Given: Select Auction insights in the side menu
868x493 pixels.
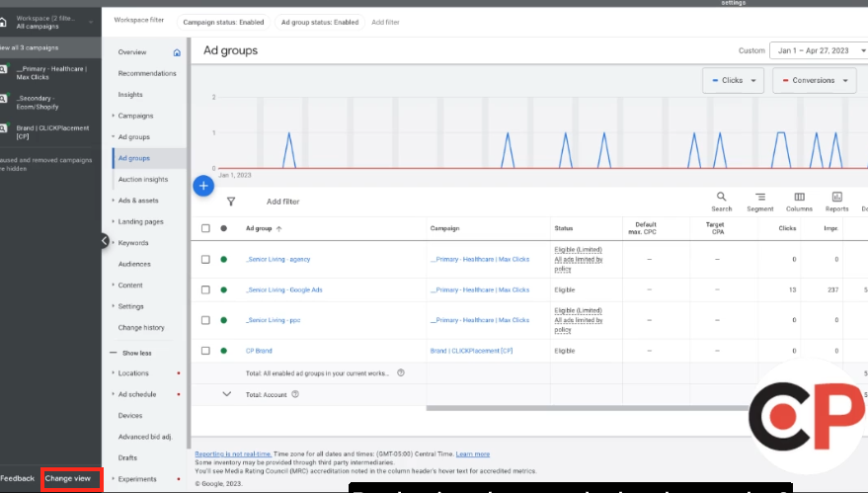Looking at the screenshot, I should click(143, 180).
